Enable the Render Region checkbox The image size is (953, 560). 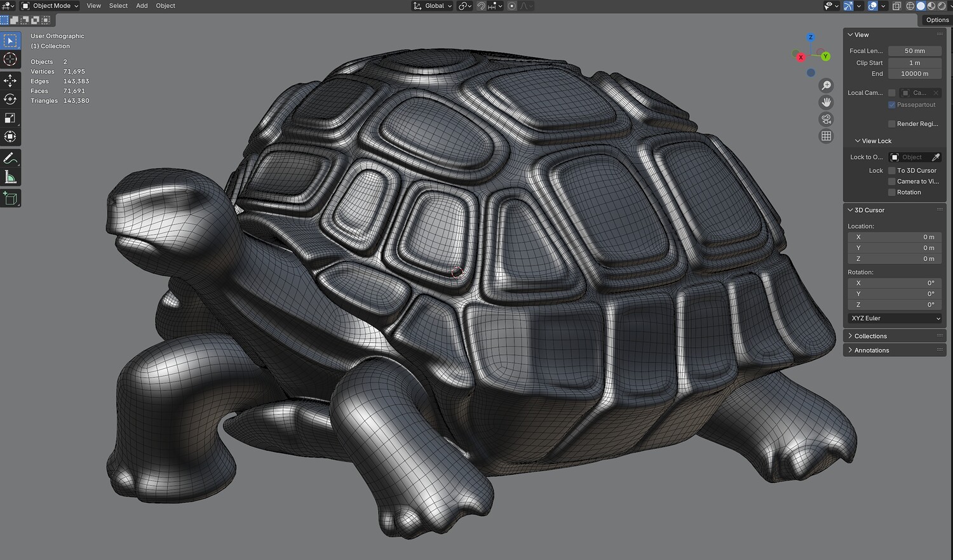[x=892, y=124]
